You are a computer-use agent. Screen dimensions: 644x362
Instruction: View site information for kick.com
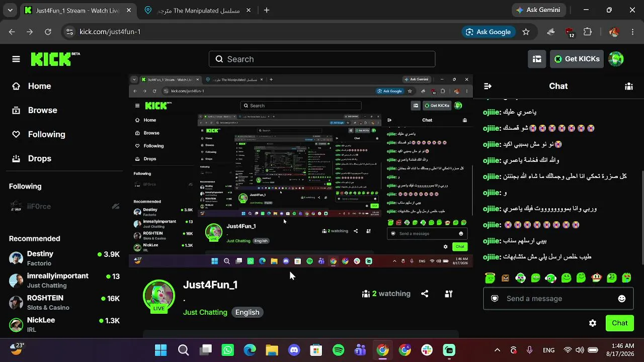pyautogui.click(x=69, y=32)
